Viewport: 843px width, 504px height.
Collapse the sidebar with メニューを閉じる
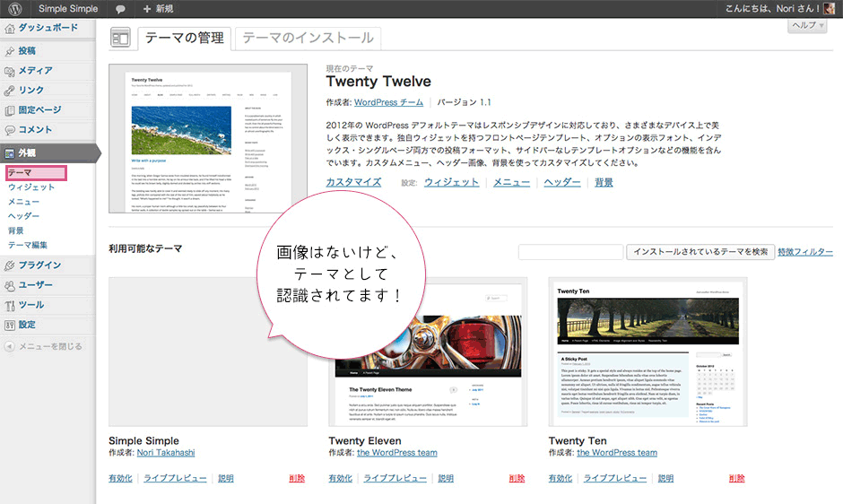[x=45, y=346]
